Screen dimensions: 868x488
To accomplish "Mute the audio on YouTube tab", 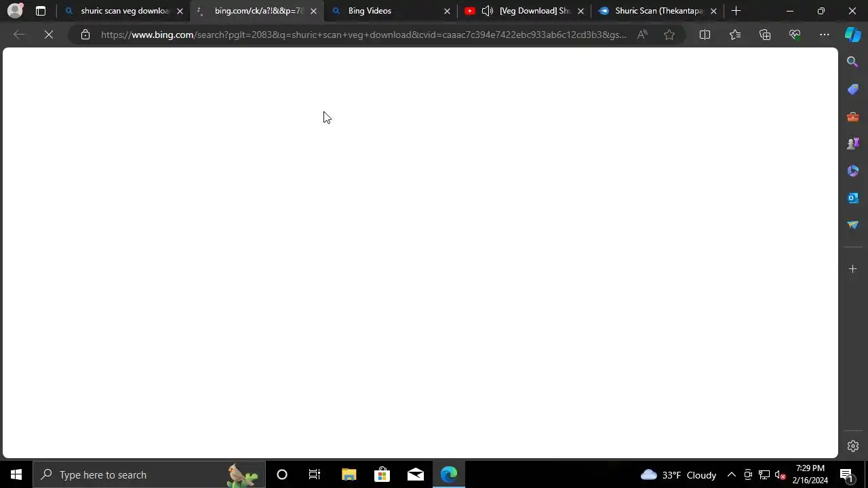I will point(488,11).
